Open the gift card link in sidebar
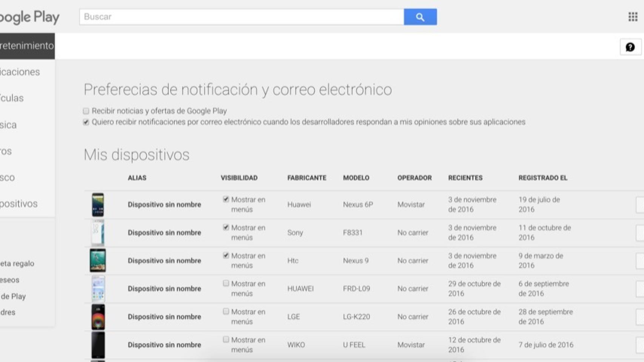644x362 pixels. (17, 264)
